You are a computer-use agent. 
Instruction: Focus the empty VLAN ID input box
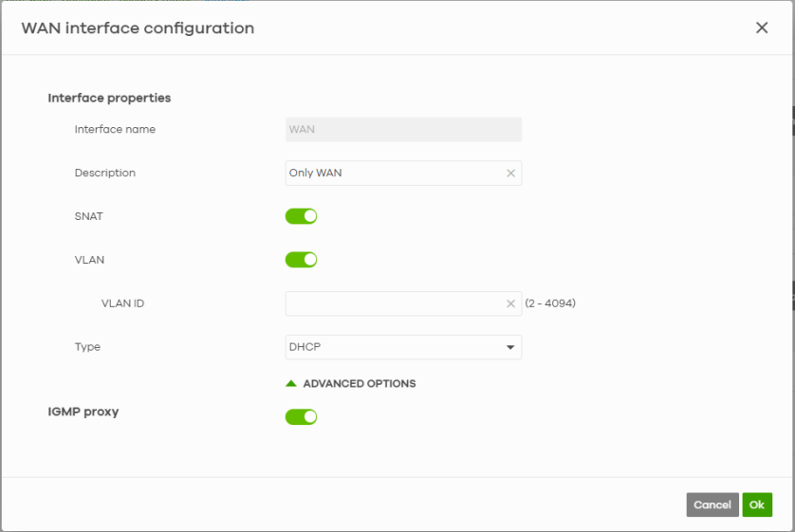click(x=394, y=304)
